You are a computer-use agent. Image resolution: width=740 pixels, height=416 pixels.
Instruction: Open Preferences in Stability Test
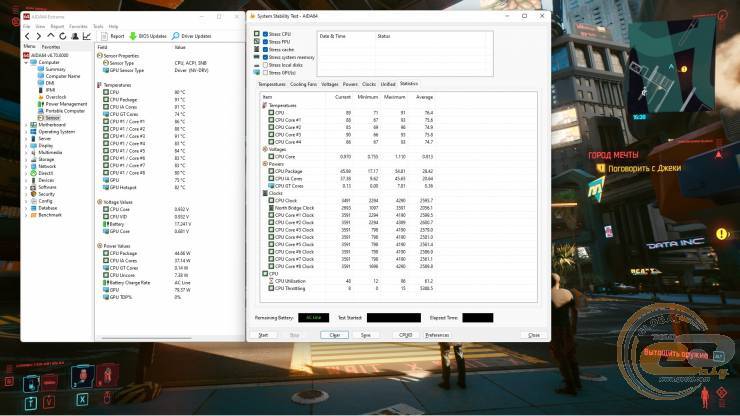pyautogui.click(x=437, y=335)
